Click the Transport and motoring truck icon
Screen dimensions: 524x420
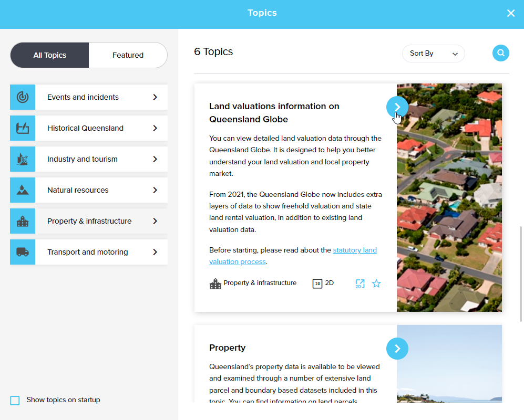click(23, 252)
